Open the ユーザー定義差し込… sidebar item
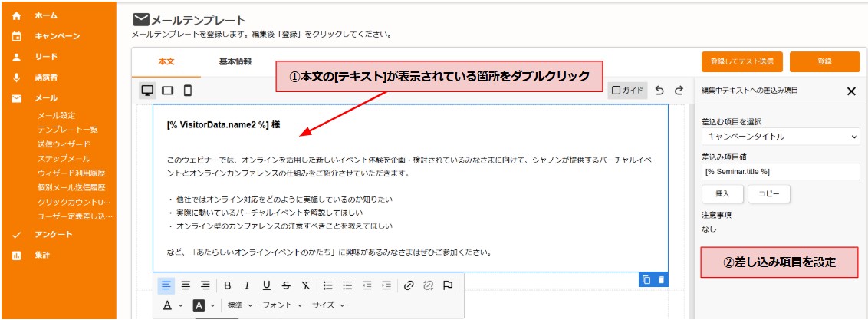 click(x=74, y=217)
